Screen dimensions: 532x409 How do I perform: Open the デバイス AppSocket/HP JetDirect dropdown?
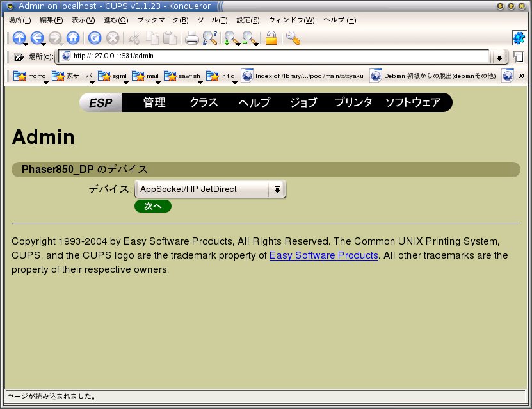coord(210,189)
